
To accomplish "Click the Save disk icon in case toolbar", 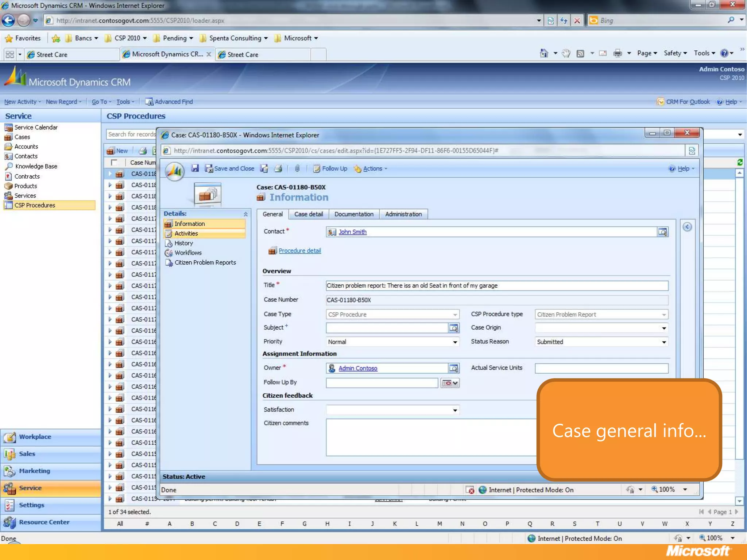I will (x=195, y=168).
